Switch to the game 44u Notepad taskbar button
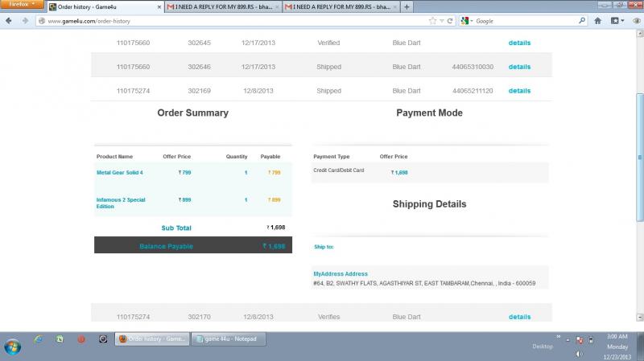Image resolution: width=644 pixels, height=361 pixels. [229, 338]
